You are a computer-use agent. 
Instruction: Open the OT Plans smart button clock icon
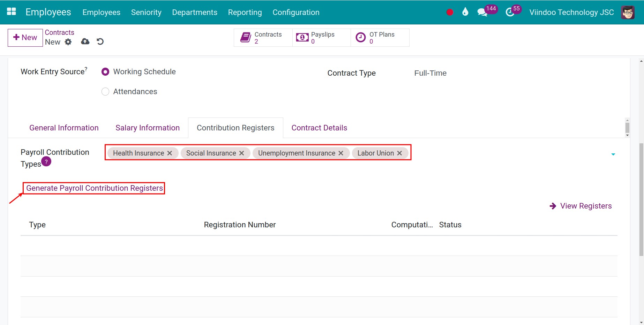point(360,37)
